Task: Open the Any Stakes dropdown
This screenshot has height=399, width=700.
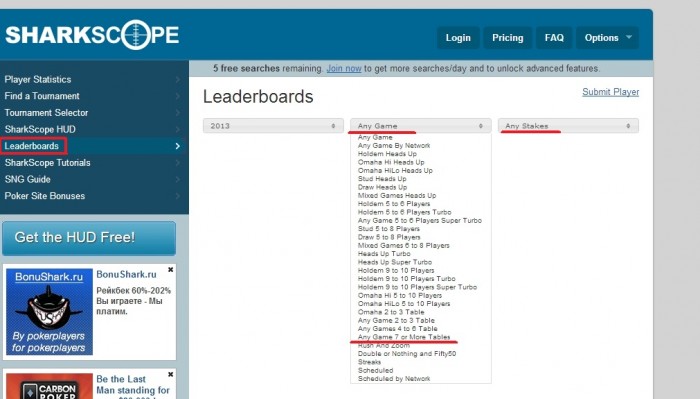Action: 568,126
